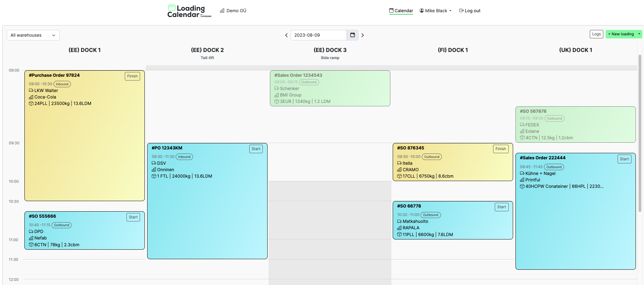This screenshot has width=644, height=285.
Task: Click Outbound badge on SO 876345
Action: coord(432,157)
